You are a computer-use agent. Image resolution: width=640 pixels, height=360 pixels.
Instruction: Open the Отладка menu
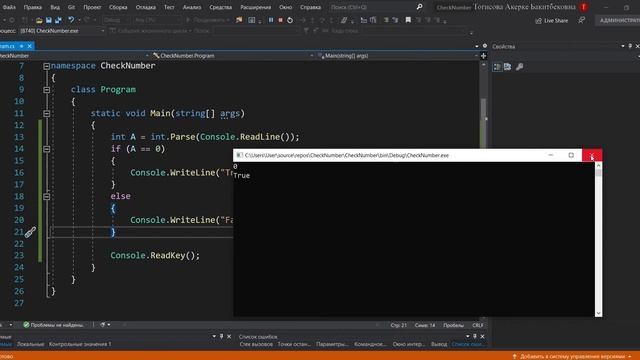click(x=146, y=7)
